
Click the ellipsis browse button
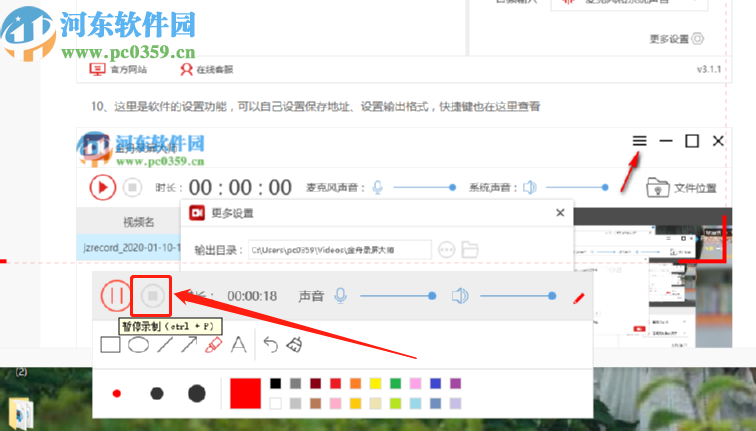point(446,250)
